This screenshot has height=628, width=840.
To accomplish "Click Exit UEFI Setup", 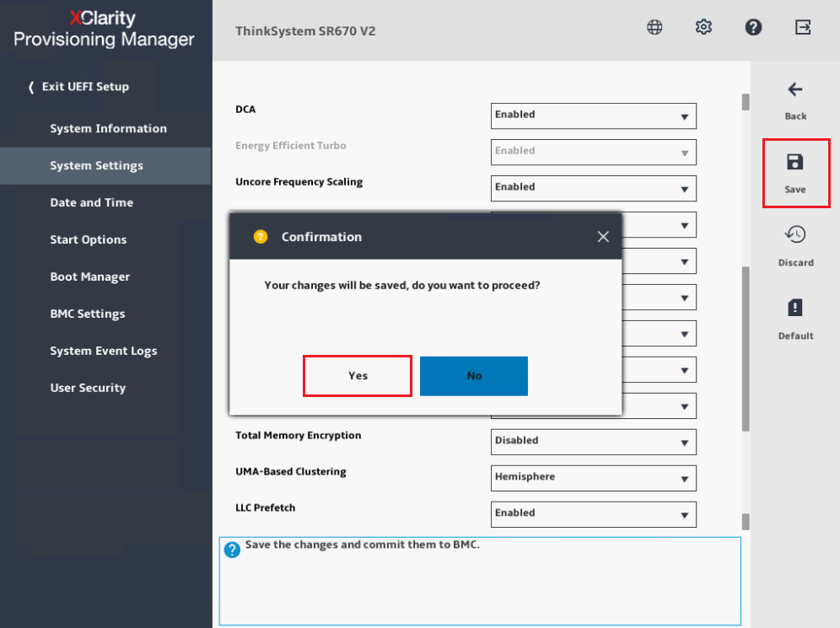I will [78, 87].
